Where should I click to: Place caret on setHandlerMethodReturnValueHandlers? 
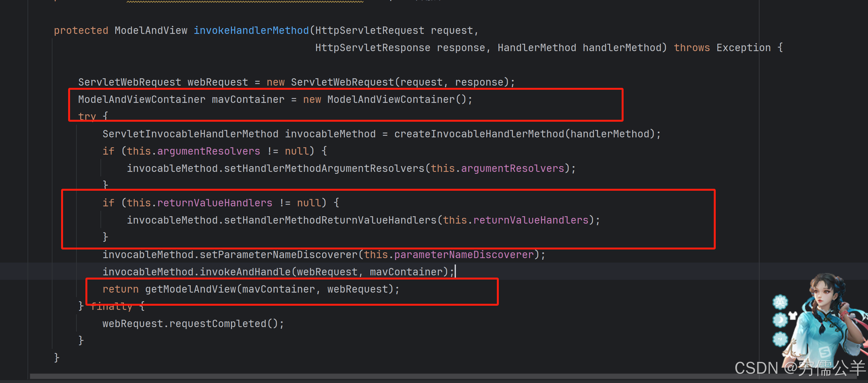(x=330, y=220)
